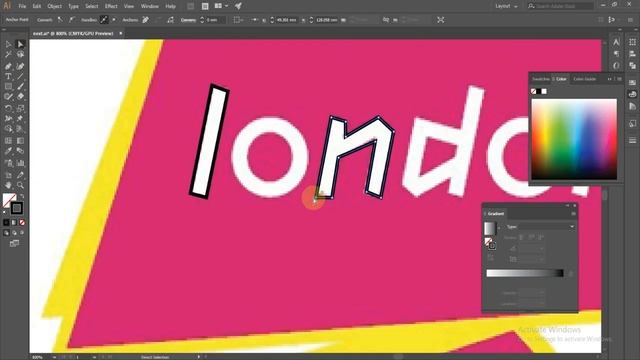Pick a color in Color spectrum
Viewport: 640px width, 360px height.
[x=574, y=139]
